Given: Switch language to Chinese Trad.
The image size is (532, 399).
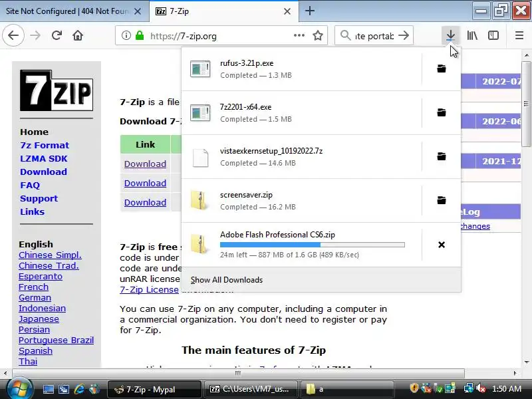Looking at the screenshot, I should [x=49, y=265].
